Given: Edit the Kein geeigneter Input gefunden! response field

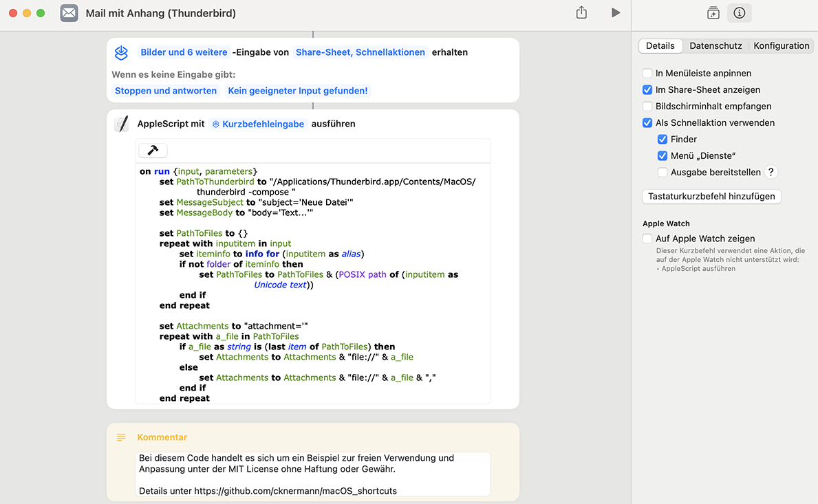Looking at the screenshot, I should [297, 91].
